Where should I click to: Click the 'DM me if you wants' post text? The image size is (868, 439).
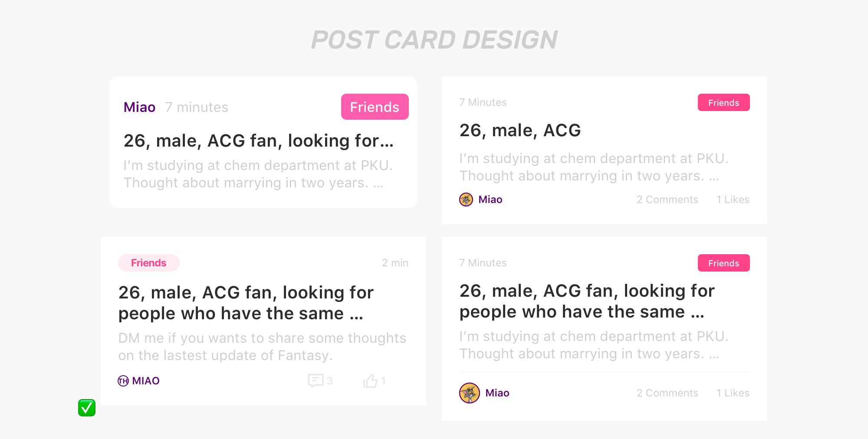262,347
